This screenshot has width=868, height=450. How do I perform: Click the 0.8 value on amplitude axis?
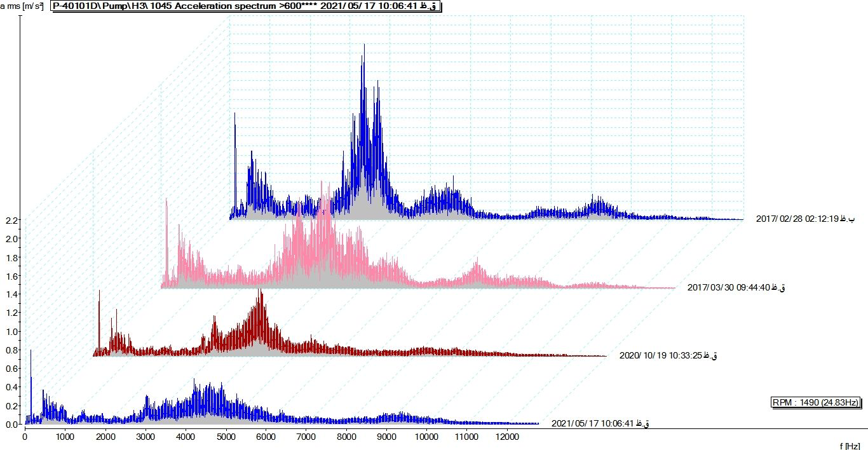tap(10, 350)
